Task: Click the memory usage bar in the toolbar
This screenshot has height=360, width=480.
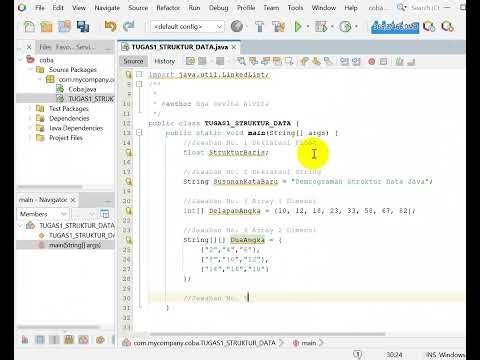Action: [395, 27]
